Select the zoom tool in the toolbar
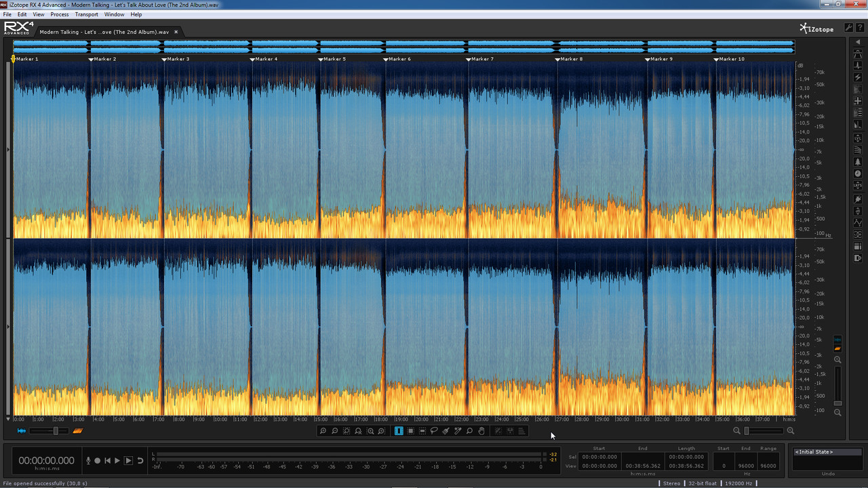The image size is (868, 488). [469, 431]
